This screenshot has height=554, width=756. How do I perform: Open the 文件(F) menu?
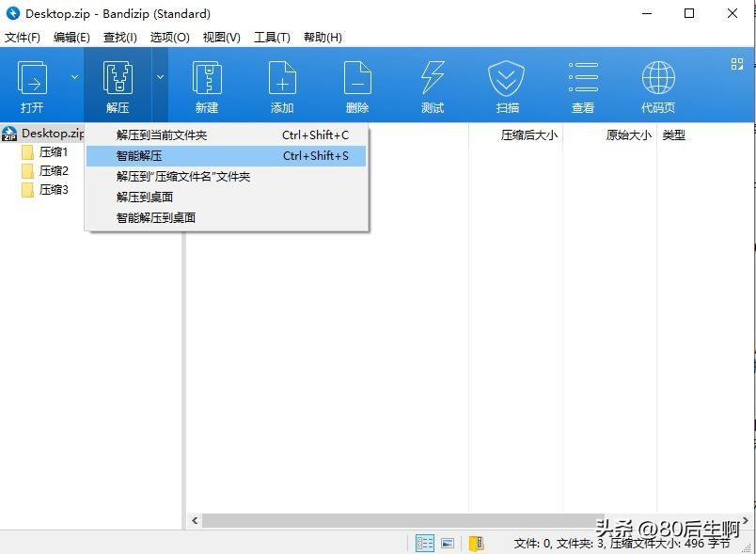[23, 37]
